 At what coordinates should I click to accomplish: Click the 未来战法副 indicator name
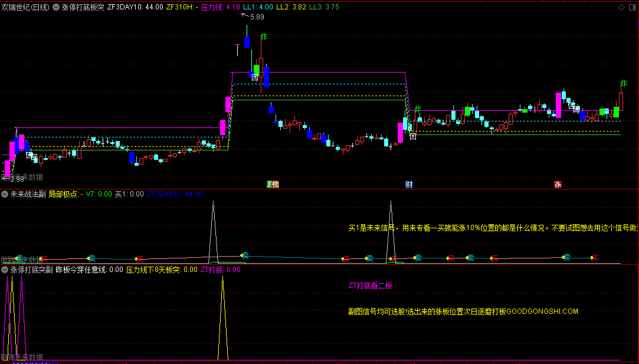28,194
